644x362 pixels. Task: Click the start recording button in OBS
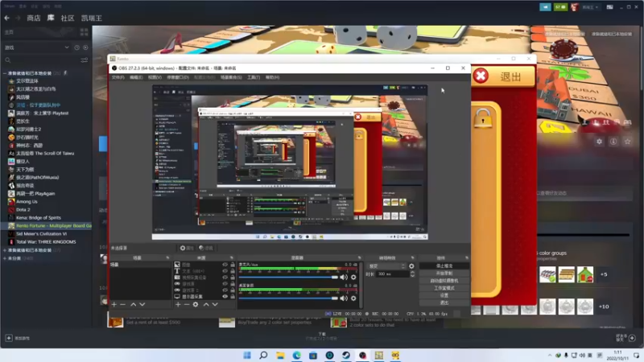pos(444,274)
